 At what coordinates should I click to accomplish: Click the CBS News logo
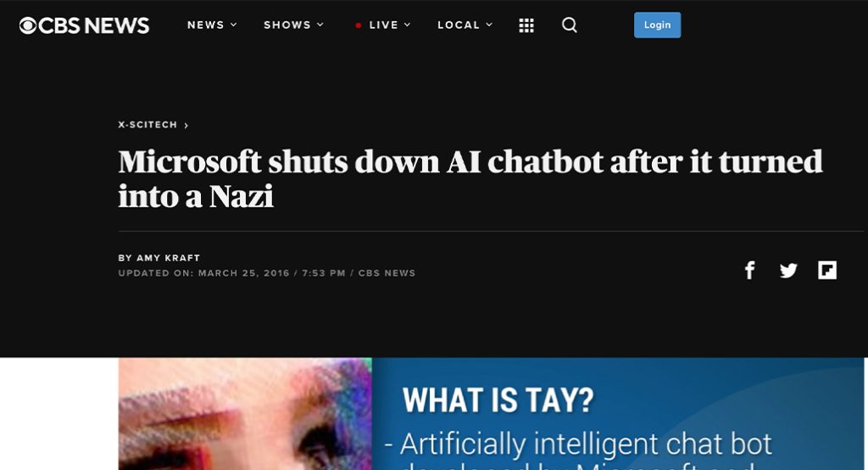point(84,25)
